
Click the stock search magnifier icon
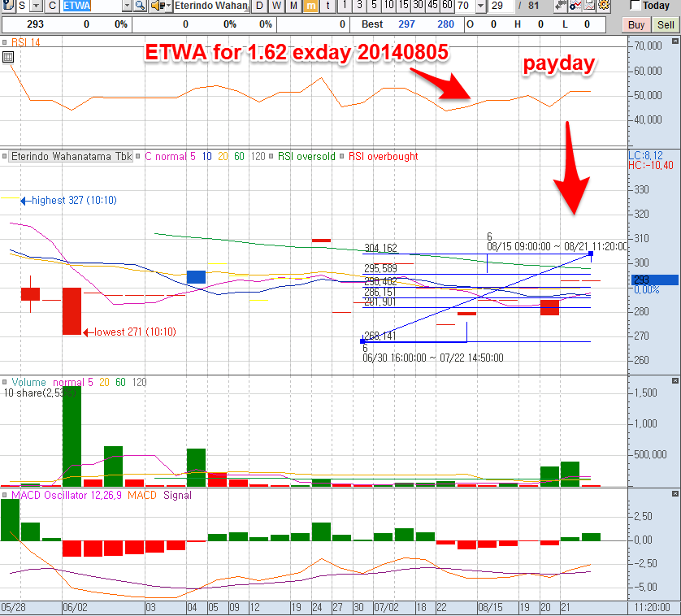click(140, 6)
